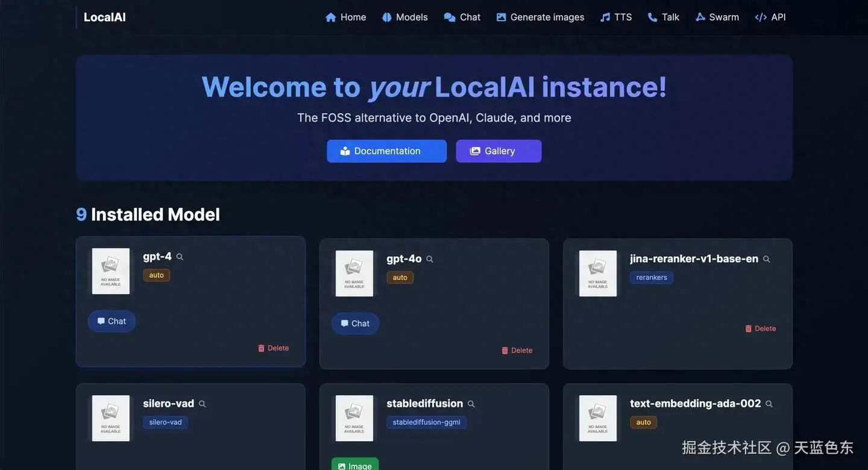Click search icon beside jina-reranker-v1-base-en

click(x=767, y=259)
